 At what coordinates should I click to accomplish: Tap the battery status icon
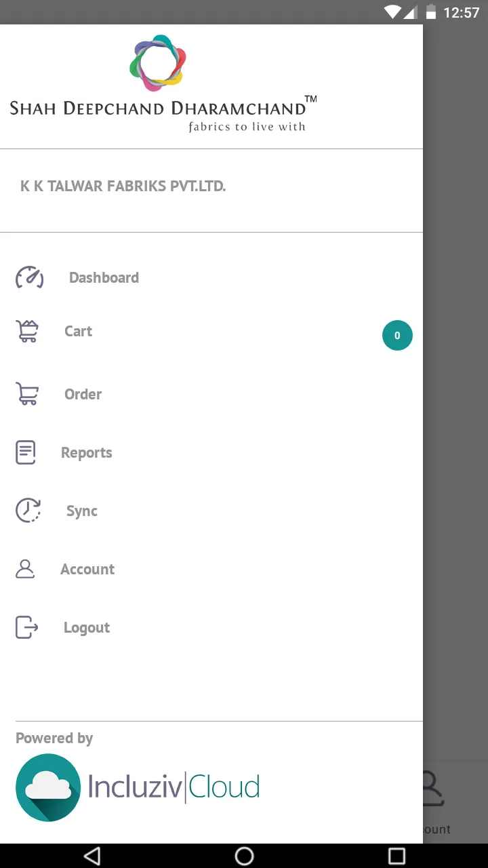point(431,12)
